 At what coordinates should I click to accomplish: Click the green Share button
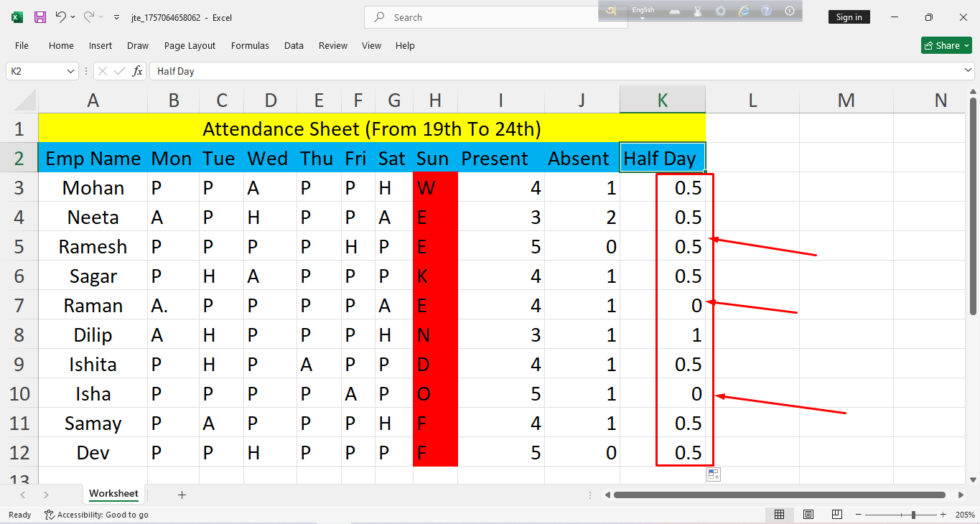(946, 45)
